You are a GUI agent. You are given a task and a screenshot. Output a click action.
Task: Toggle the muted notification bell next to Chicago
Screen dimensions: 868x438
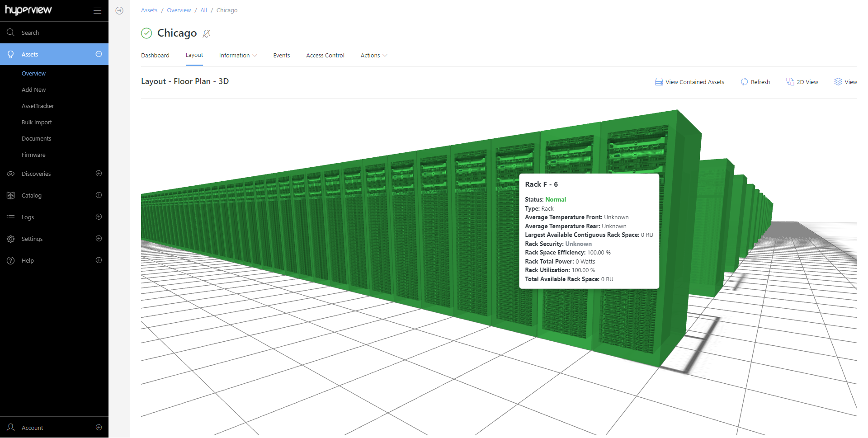[x=207, y=33]
